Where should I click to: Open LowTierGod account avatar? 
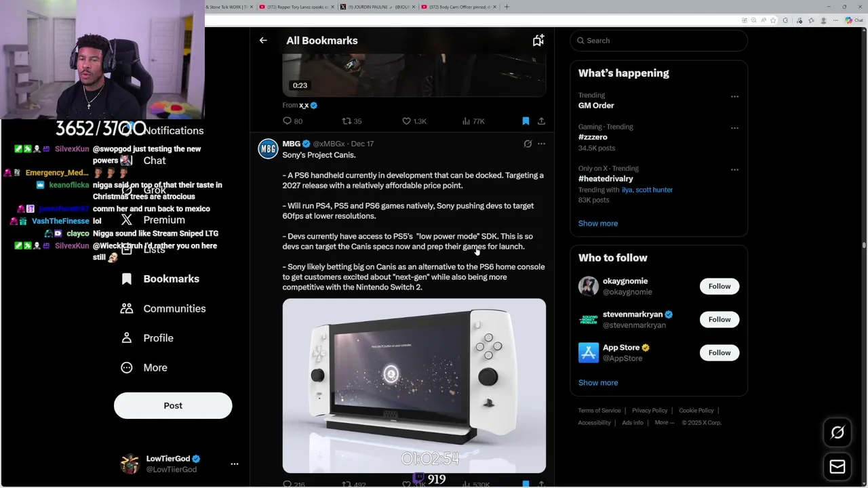tap(130, 464)
